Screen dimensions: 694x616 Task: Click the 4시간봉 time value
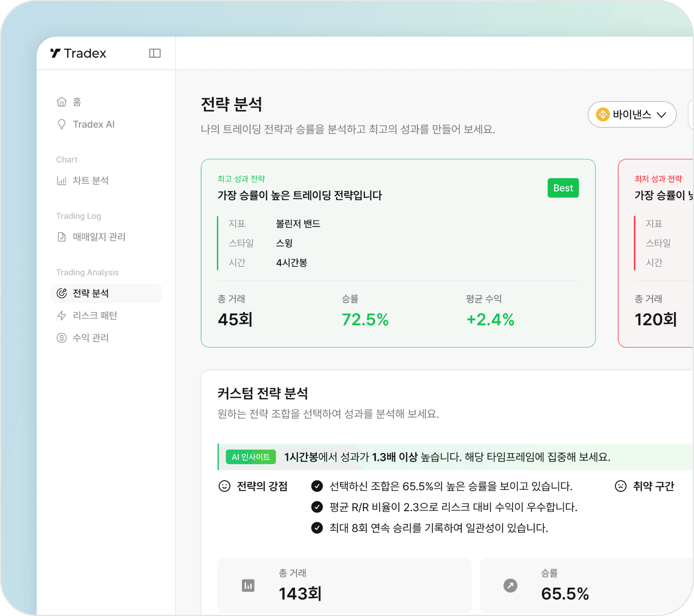(292, 263)
